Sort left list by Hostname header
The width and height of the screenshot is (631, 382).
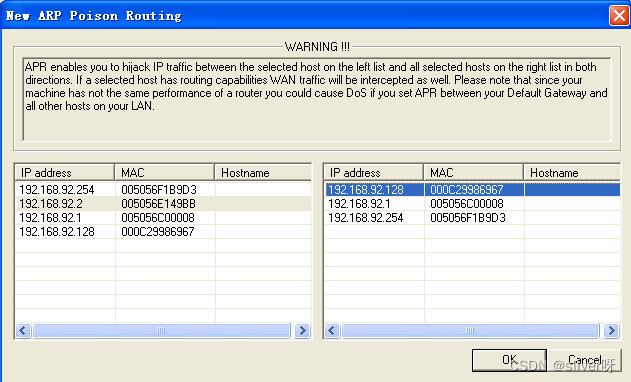tap(263, 173)
